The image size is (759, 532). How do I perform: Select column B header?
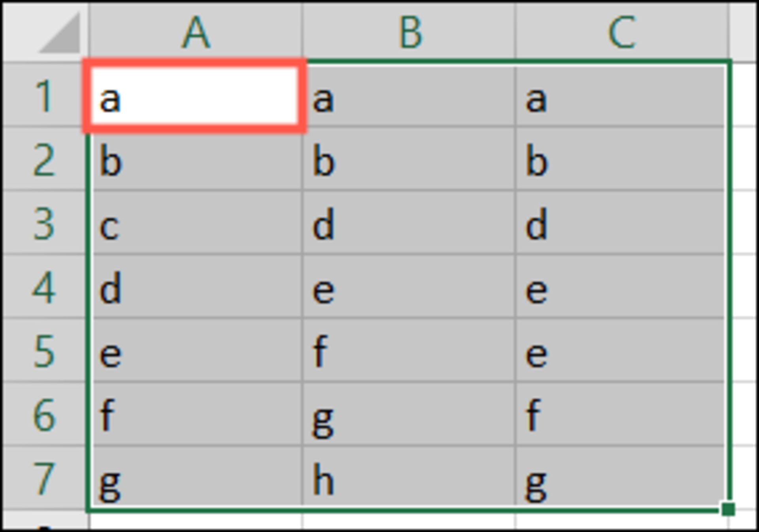pyautogui.click(x=409, y=32)
